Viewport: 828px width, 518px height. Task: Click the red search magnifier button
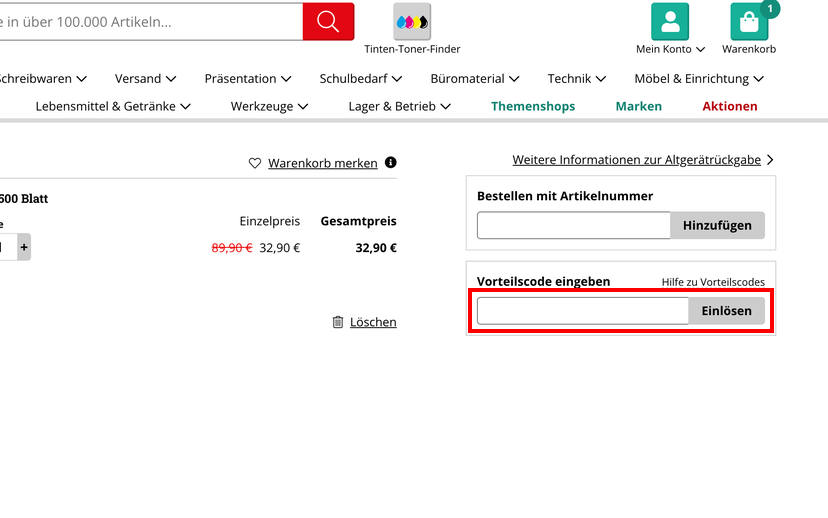328,22
